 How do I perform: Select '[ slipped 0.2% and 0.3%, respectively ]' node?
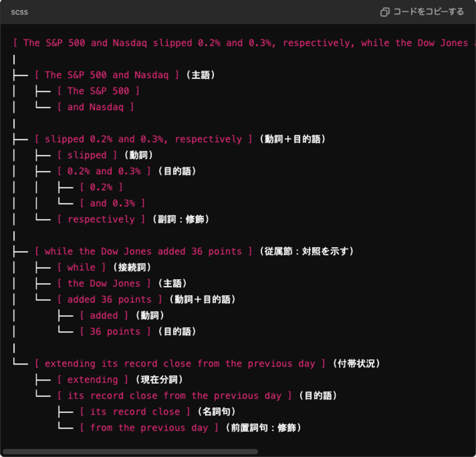(144, 139)
